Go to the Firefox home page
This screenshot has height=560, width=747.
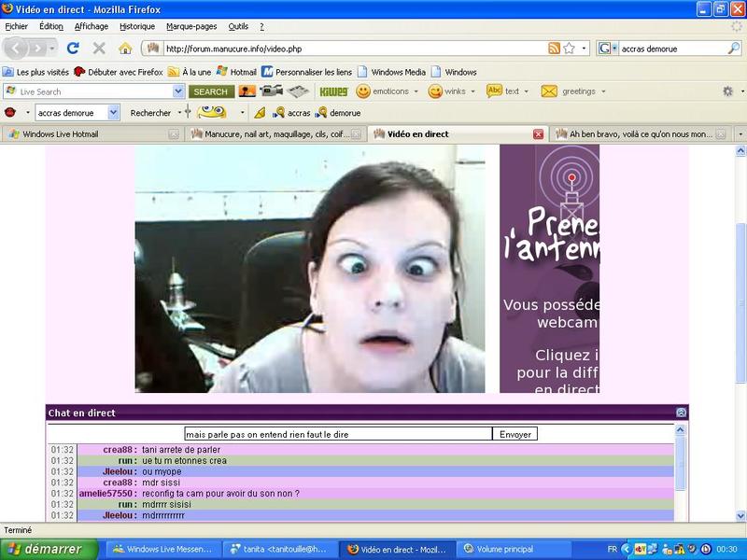pyautogui.click(x=125, y=48)
